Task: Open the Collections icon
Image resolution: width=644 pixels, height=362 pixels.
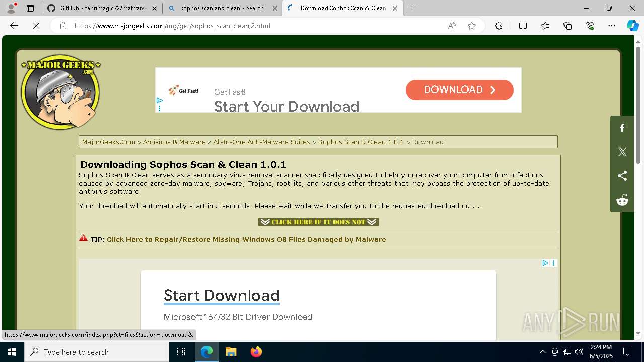Action: (568, 26)
